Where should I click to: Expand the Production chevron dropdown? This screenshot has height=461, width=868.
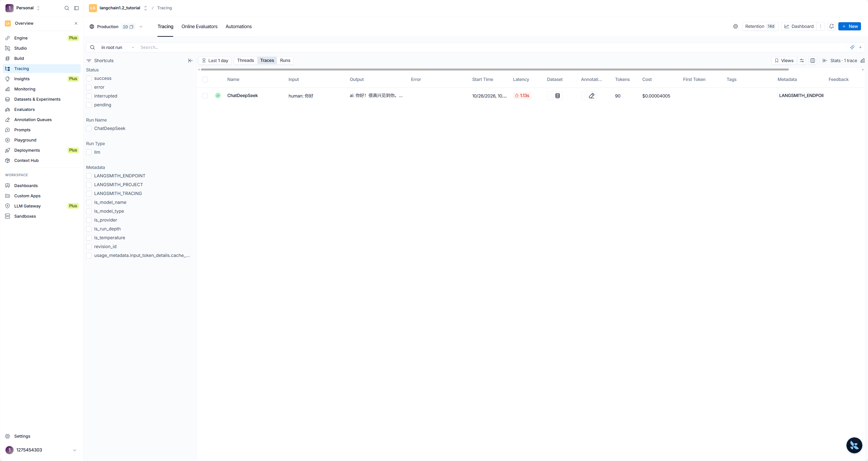141,27
